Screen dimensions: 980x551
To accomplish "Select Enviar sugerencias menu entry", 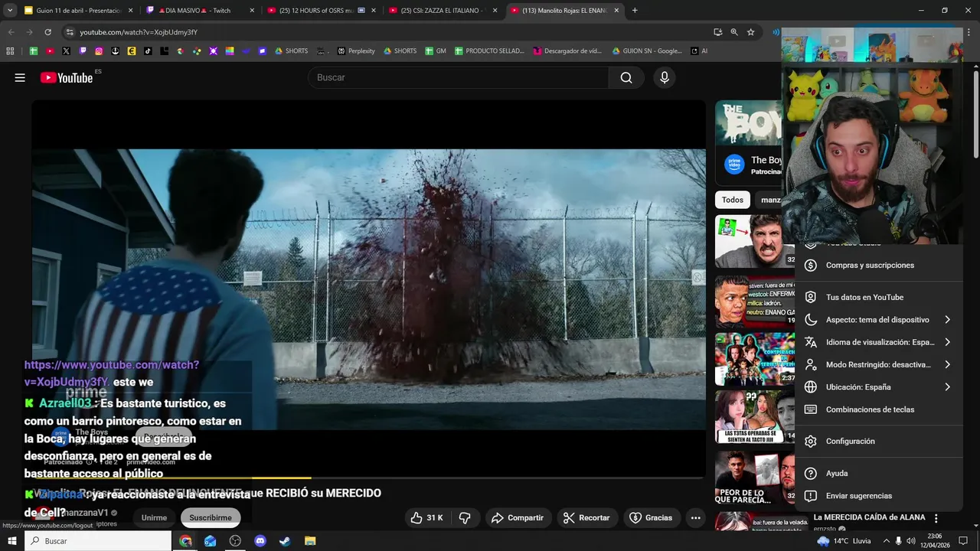I will [x=878, y=496].
